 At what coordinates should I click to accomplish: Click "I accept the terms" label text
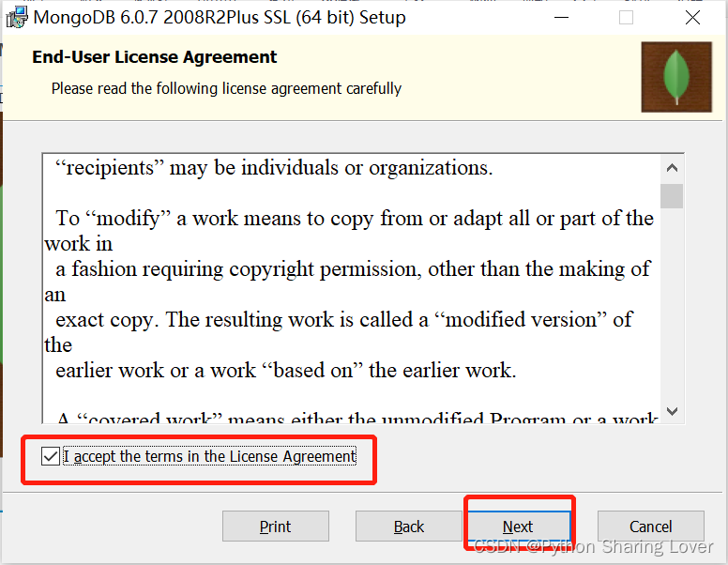pyautogui.click(x=210, y=456)
